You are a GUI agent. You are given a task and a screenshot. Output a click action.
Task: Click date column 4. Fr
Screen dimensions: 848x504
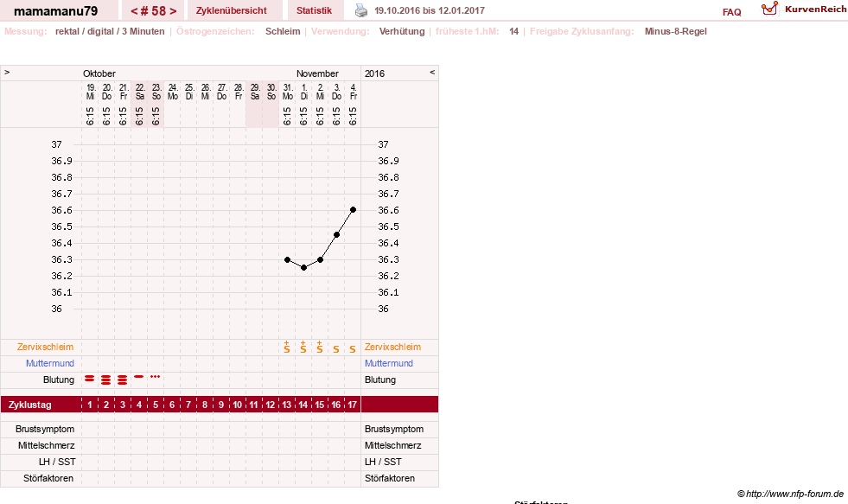pos(354,92)
